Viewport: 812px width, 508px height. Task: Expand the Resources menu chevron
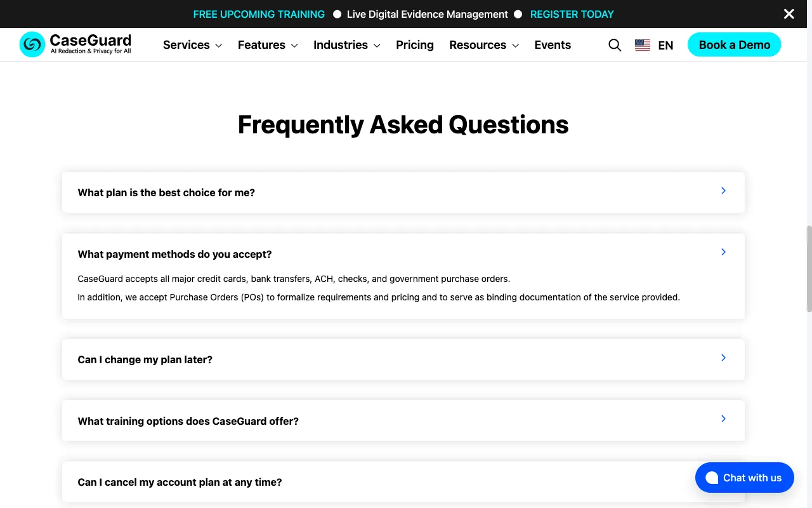(515, 46)
